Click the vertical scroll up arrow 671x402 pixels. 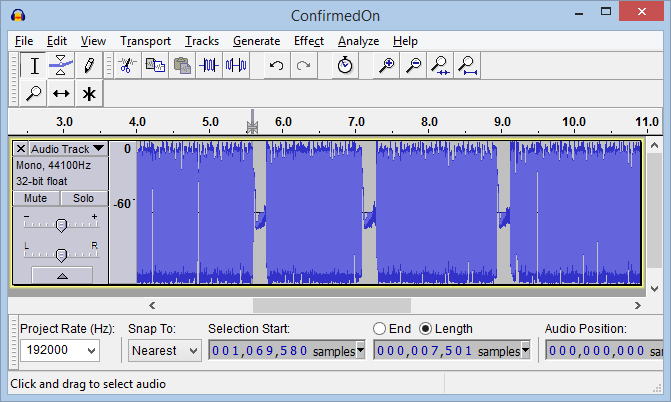coord(654,146)
